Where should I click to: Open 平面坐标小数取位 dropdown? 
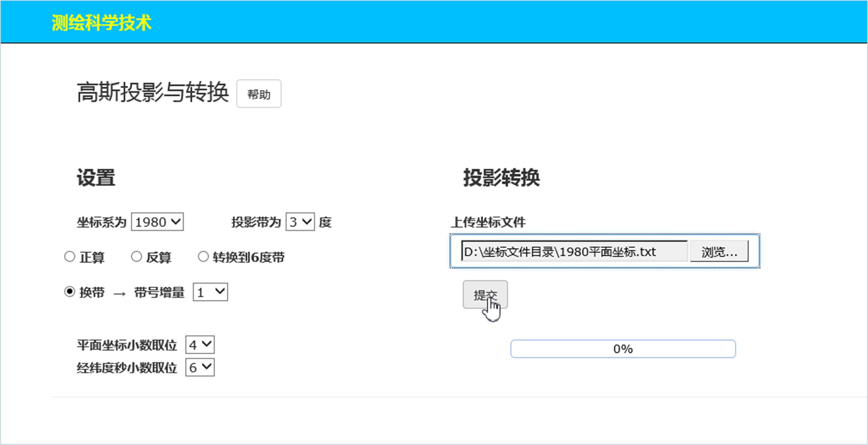[x=200, y=344]
